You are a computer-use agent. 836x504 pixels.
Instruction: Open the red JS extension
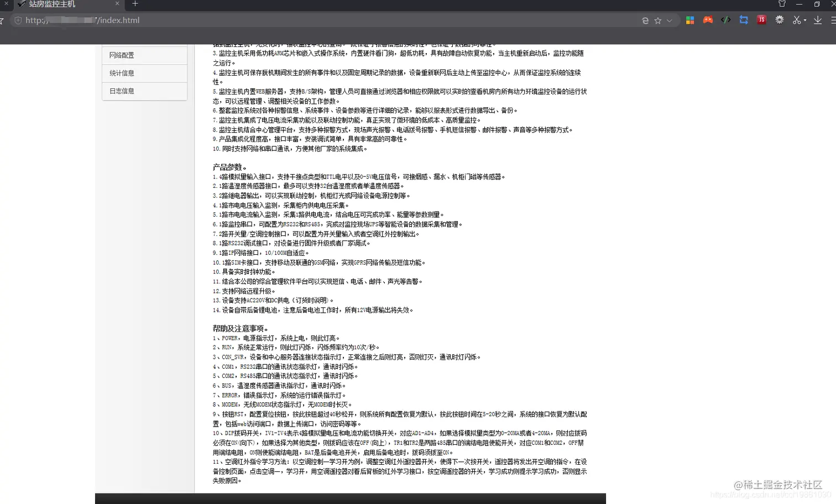pyautogui.click(x=761, y=20)
